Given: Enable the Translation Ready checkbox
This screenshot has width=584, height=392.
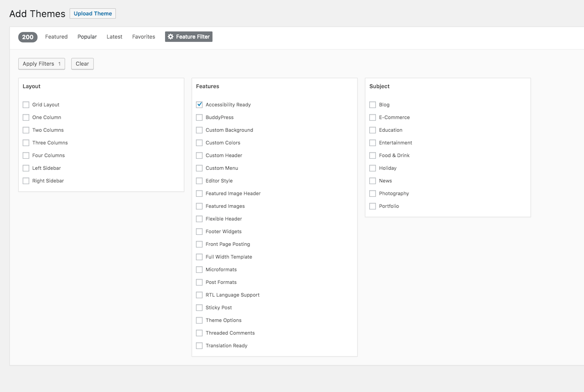Looking at the screenshot, I should 199,345.
